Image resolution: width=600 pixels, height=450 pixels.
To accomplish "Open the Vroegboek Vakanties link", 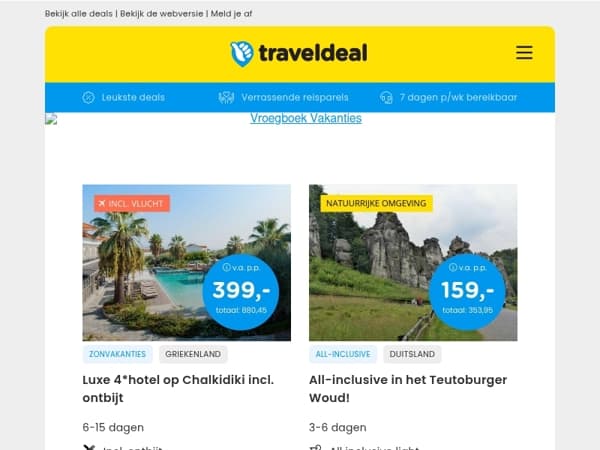I will (x=306, y=118).
